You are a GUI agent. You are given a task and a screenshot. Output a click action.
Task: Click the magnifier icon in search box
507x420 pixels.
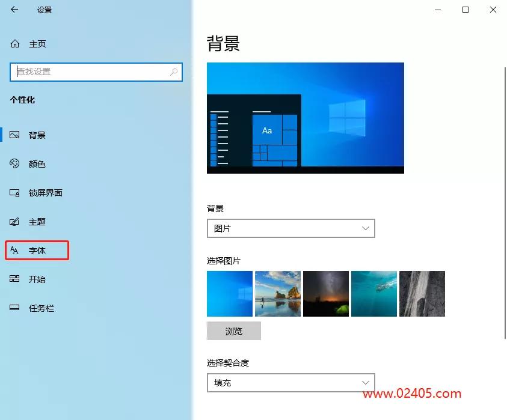pyautogui.click(x=174, y=72)
